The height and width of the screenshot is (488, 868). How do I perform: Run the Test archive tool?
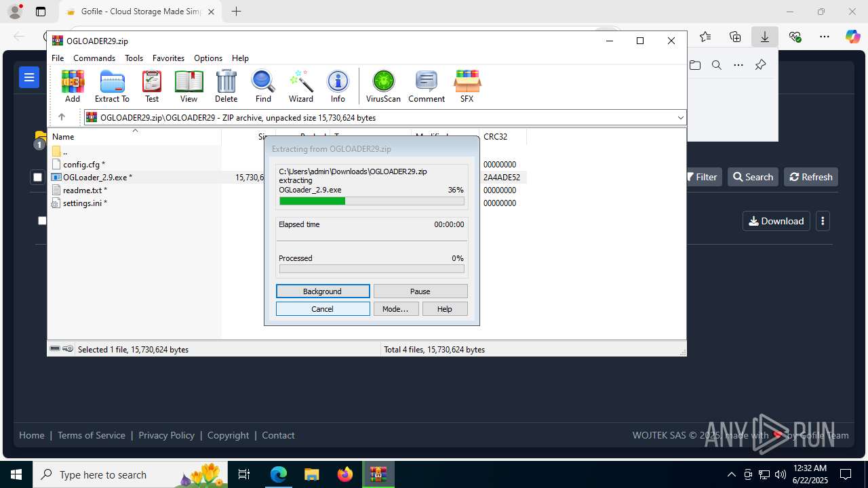coord(152,86)
